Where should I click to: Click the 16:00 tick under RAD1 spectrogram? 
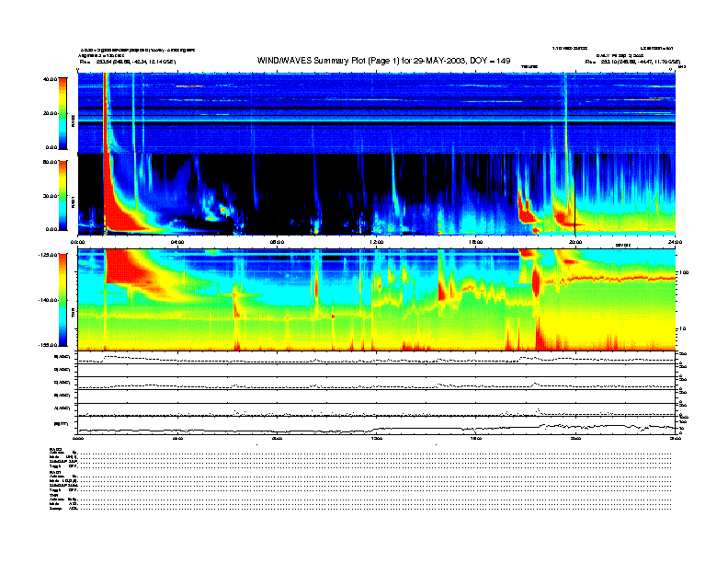coord(476,242)
